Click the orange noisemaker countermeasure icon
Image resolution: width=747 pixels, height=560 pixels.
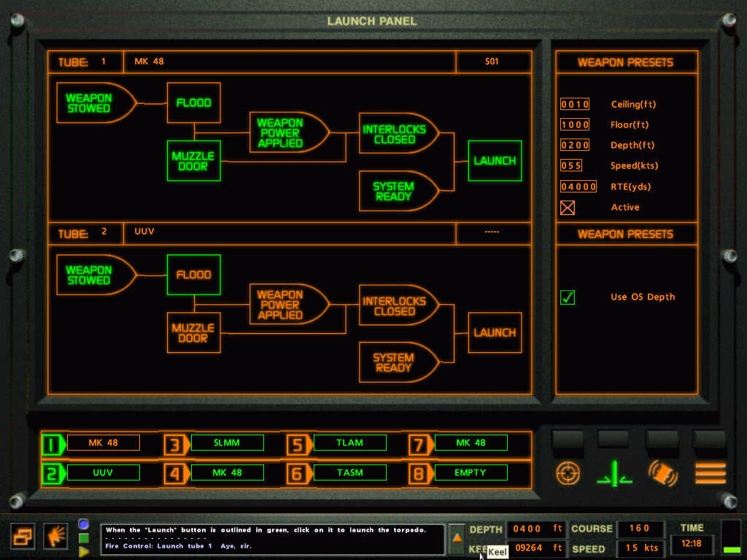click(662, 473)
